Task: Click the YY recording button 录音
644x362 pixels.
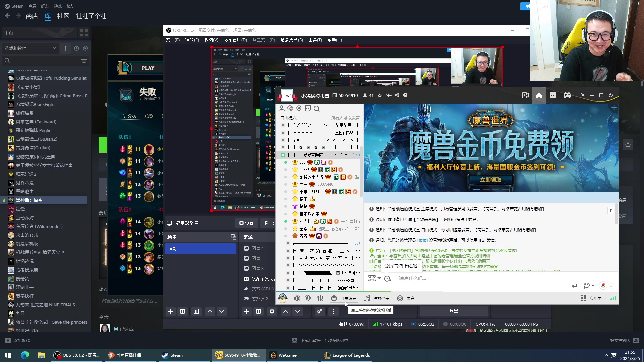Action: [x=406, y=298]
